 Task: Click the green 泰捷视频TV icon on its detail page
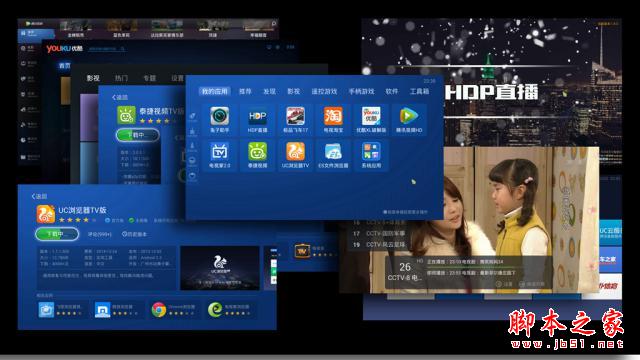click(x=126, y=115)
